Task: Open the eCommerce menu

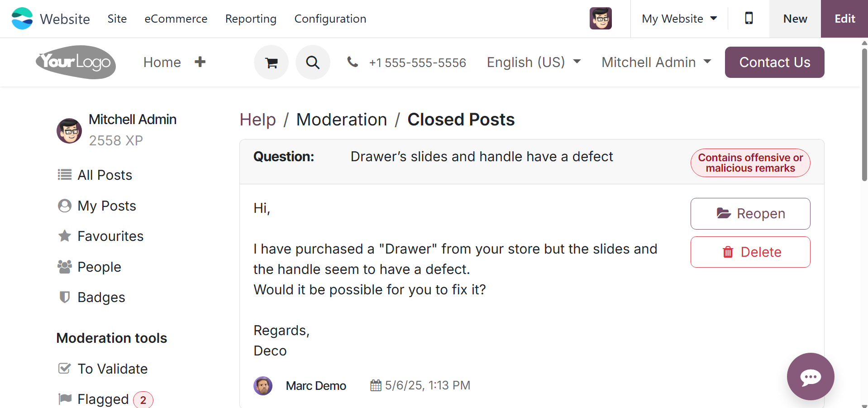Action: [x=176, y=19]
